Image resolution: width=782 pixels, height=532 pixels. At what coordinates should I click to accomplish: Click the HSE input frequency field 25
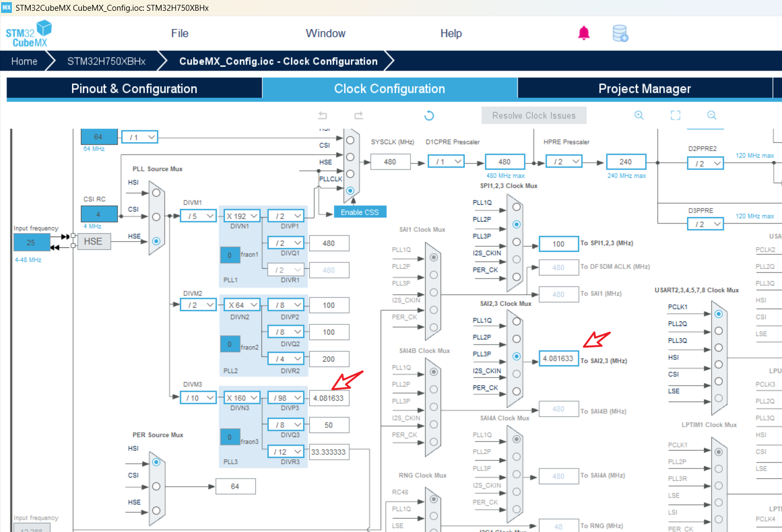point(31,243)
